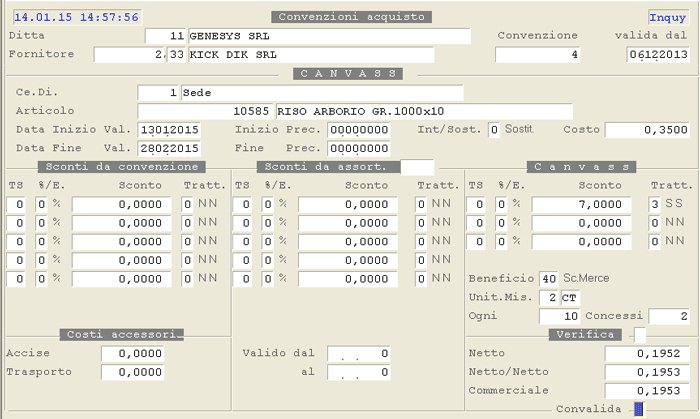700x419 pixels.
Task: Click the Convenzioni acquisto title label
Action: (x=351, y=17)
